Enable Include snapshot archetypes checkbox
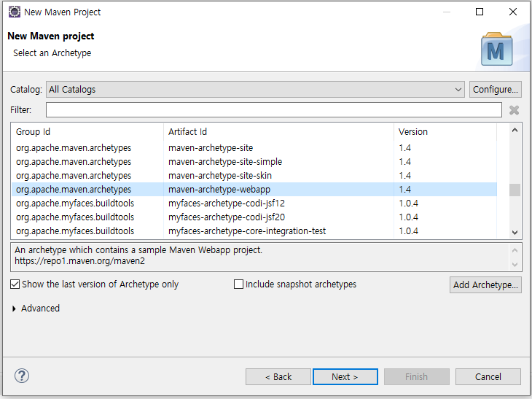Screen dimensions: 532x399 click(x=238, y=284)
